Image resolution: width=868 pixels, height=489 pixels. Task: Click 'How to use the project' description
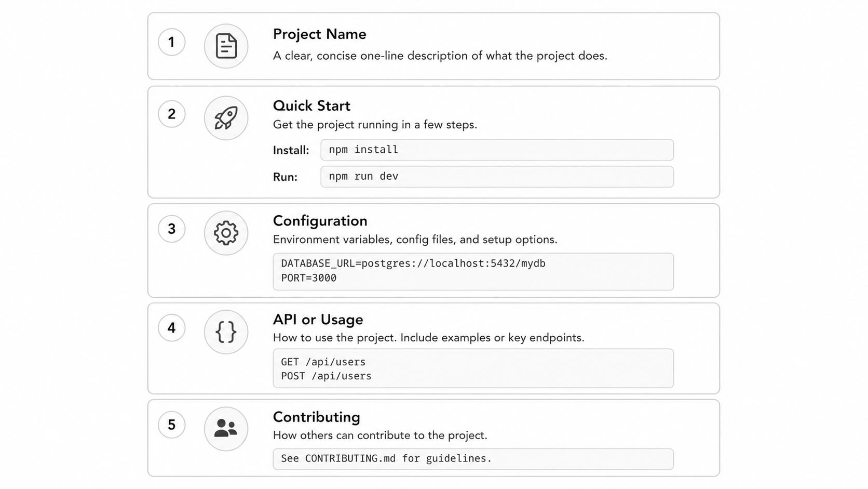[428, 338]
